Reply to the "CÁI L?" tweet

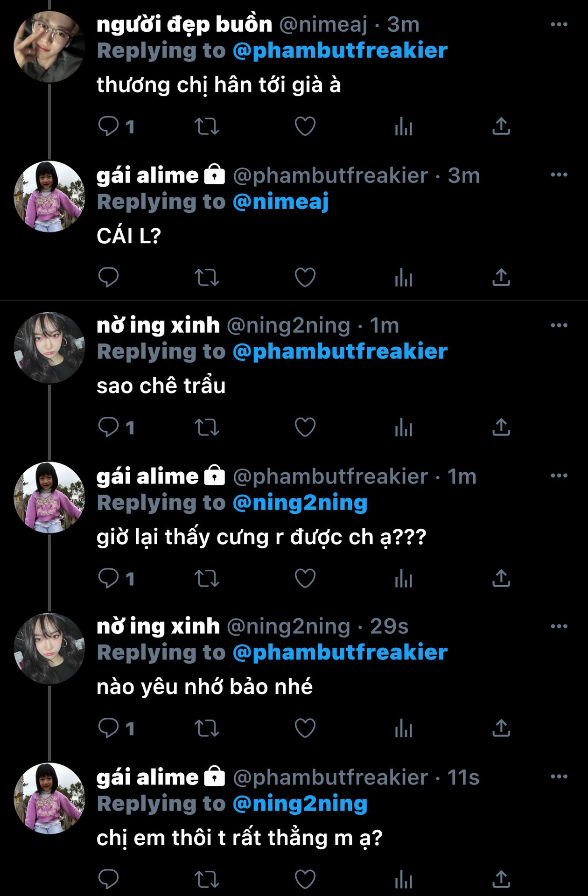point(109,277)
